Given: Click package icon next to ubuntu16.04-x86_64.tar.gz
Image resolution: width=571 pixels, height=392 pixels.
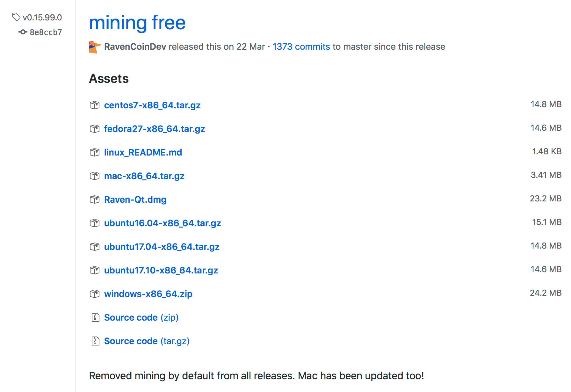Looking at the screenshot, I should pyautogui.click(x=95, y=223).
